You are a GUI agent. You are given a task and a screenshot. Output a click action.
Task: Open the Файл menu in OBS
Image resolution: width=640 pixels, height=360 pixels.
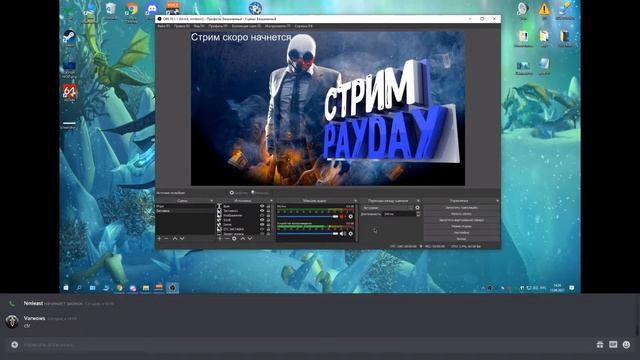point(163,26)
